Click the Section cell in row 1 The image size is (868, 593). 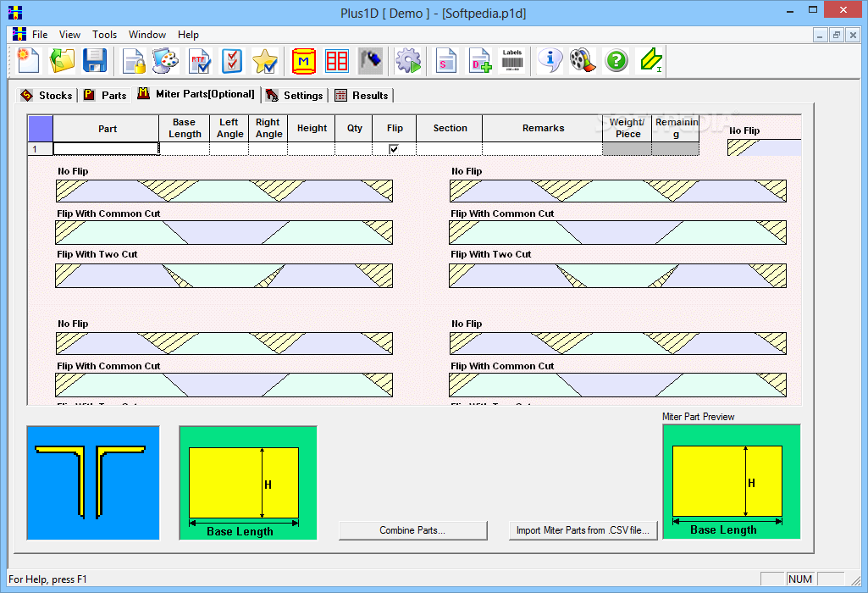449,149
